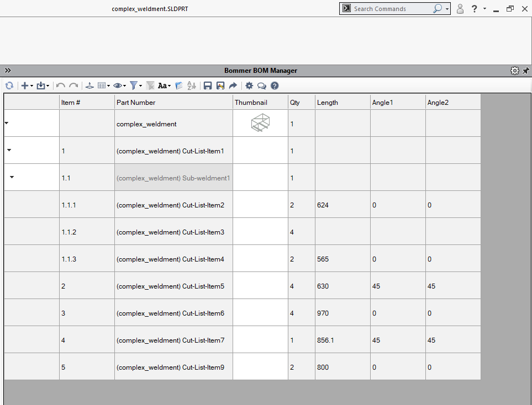
Task: Open the blue help question mark
Action: pos(275,86)
